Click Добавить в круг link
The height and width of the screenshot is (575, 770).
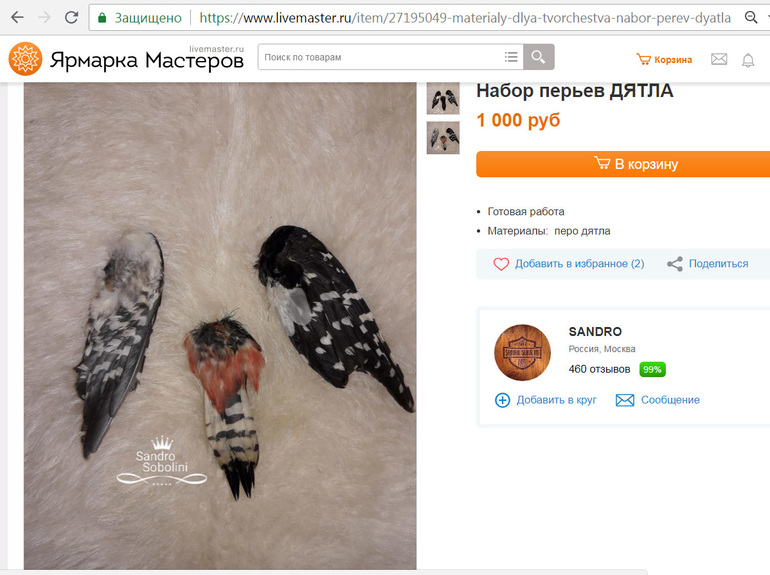[546, 400]
